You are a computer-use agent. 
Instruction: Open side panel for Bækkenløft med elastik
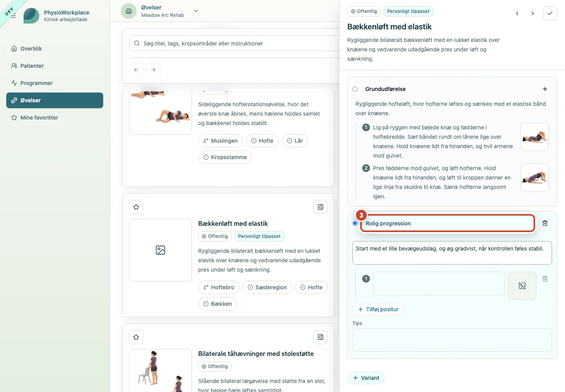pyautogui.click(x=321, y=207)
